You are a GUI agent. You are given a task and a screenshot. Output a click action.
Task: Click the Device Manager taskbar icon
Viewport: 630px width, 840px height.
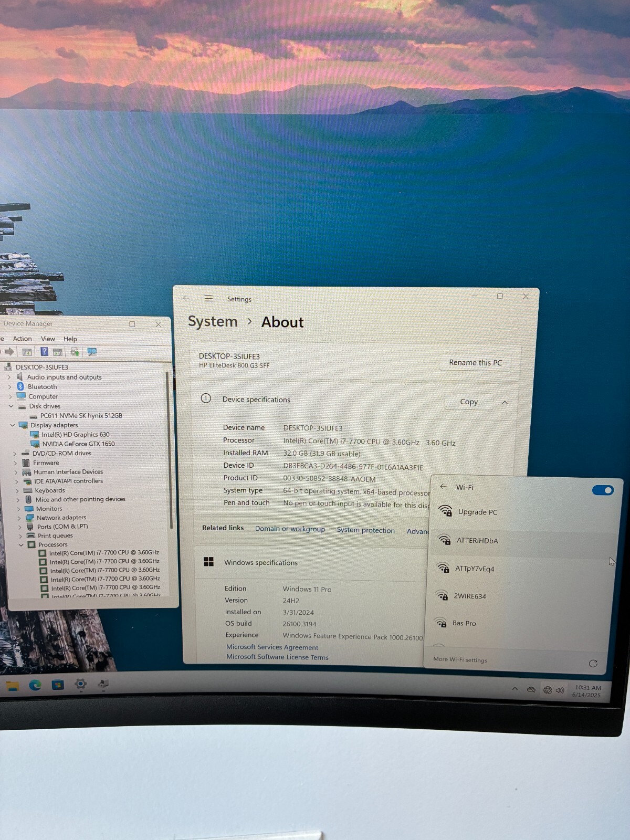click(x=103, y=684)
